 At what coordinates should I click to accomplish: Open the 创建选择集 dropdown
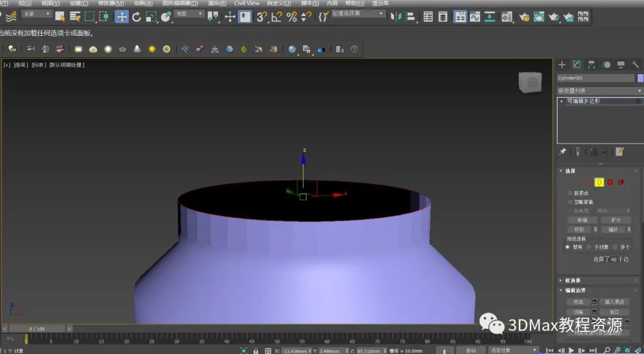(358, 13)
